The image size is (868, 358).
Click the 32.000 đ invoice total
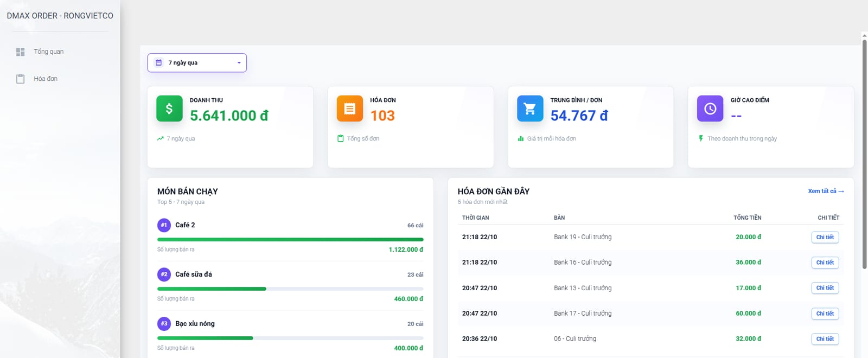(749, 339)
